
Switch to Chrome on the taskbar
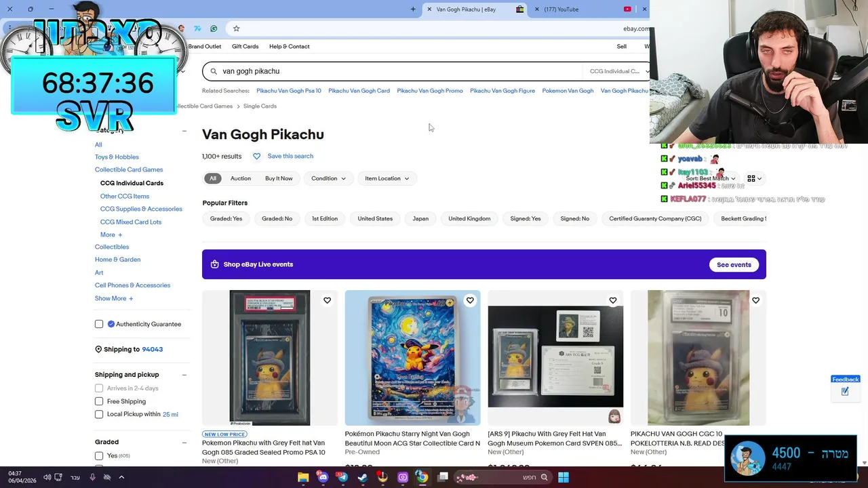pyautogui.click(x=422, y=477)
